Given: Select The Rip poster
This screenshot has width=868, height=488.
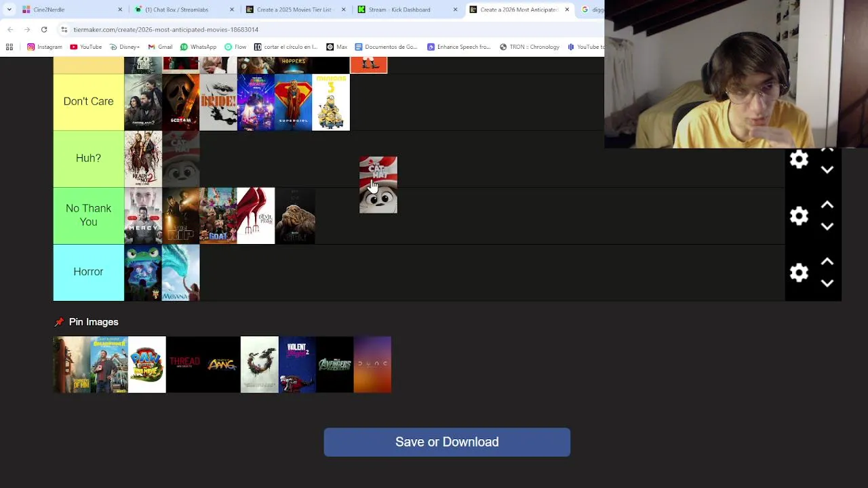Looking at the screenshot, I should (x=180, y=216).
